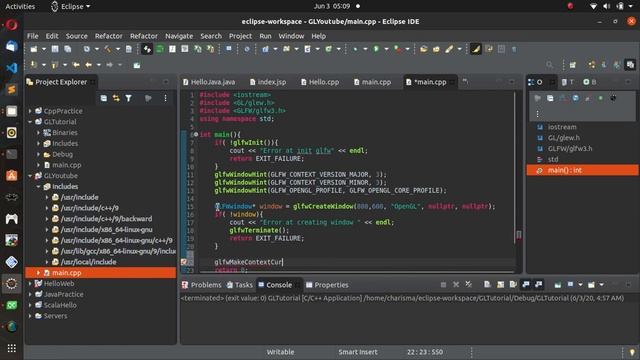Open the Project Explorer filter icon

pos(129,98)
